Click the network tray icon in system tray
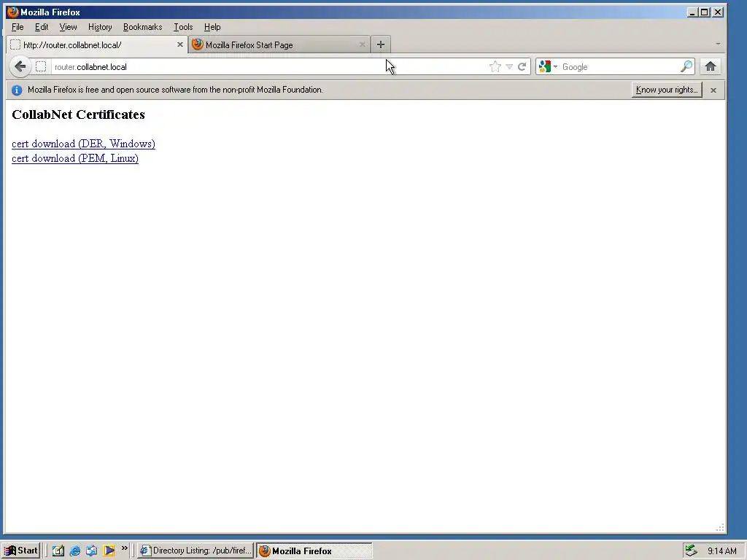 pyautogui.click(x=692, y=551)
